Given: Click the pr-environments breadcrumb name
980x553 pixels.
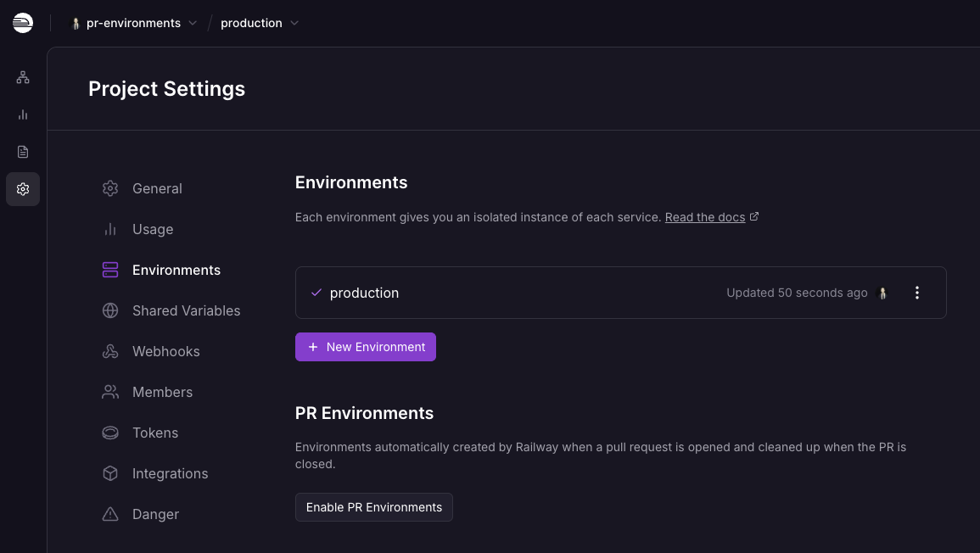Looking at the screenshot, I should pos(133,23).
